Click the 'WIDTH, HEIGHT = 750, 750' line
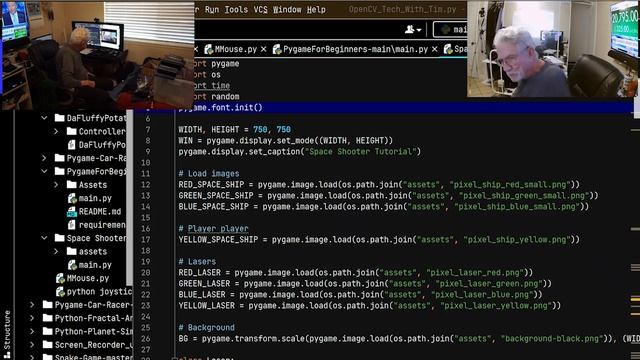 235,130
